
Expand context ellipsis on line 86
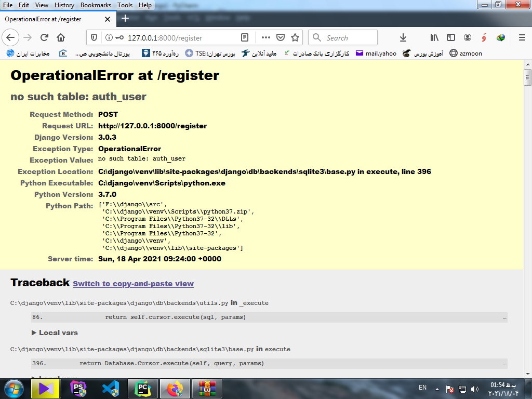click(504, 317)
